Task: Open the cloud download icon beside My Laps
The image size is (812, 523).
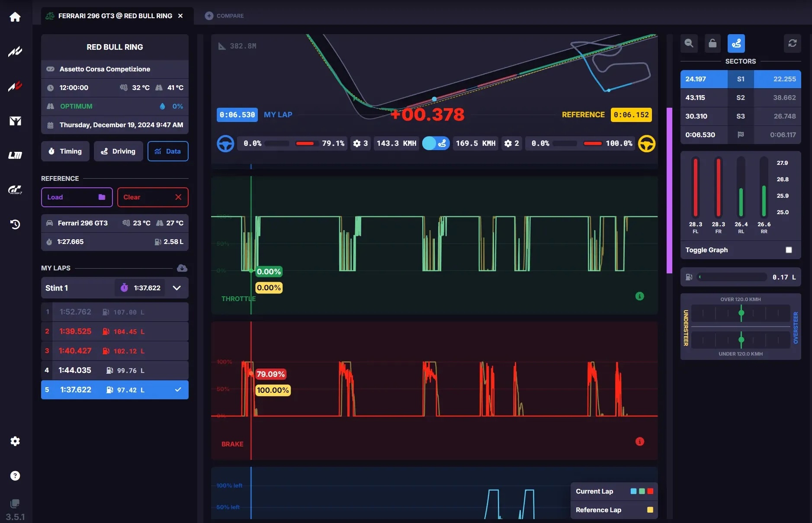Action: (x=182, y=268)
